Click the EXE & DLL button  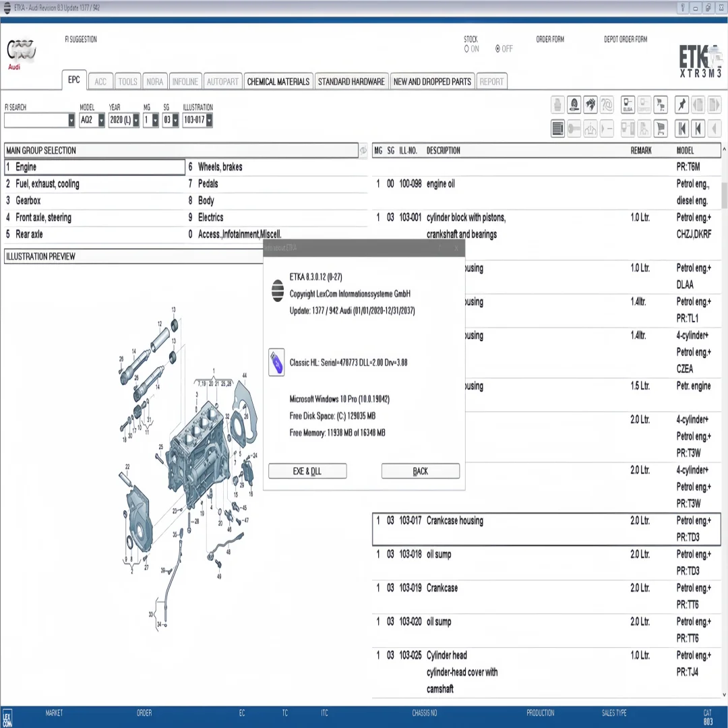coord(307,471)
